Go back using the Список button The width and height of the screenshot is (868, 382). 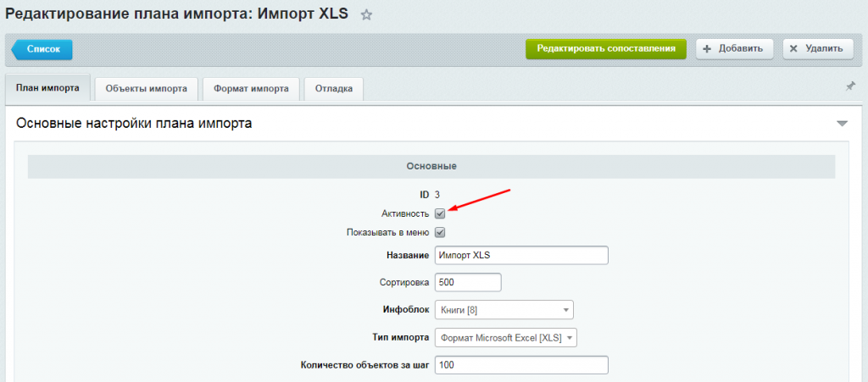coord(42,48)
